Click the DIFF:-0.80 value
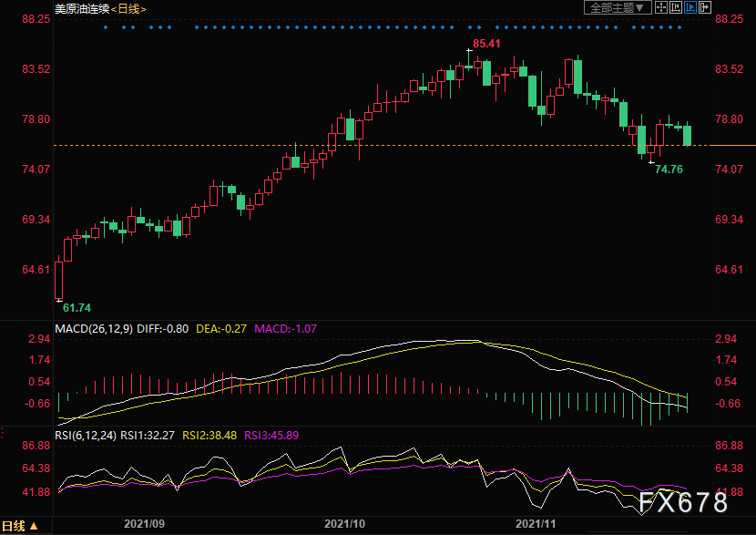This screenshot has height=535, width=756. click(x=162, y=329)
